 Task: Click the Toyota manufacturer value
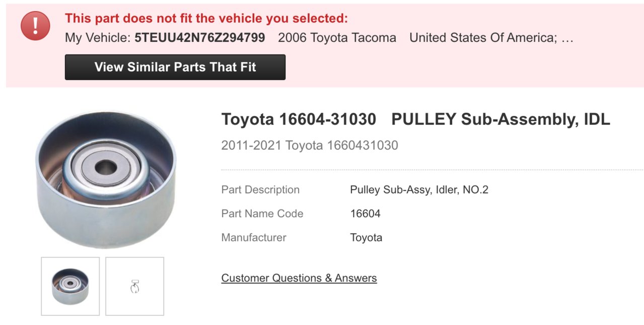coord(366,237)
